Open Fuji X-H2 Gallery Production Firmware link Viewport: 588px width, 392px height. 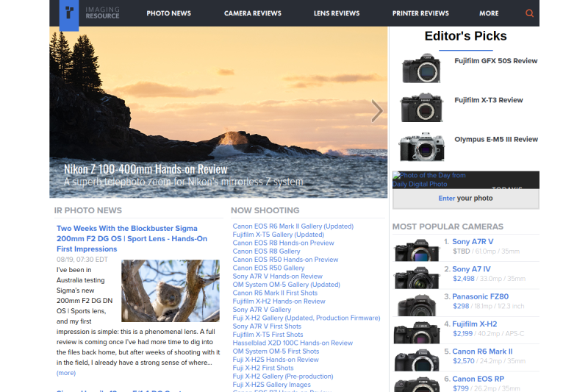tap(306, 318)
